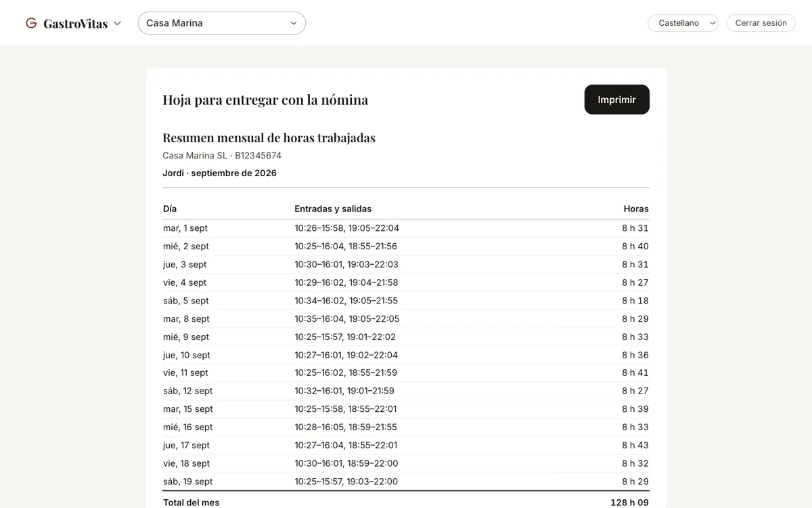
Task: Click the '8 h 32' hours cell
Action: [635, 464]
